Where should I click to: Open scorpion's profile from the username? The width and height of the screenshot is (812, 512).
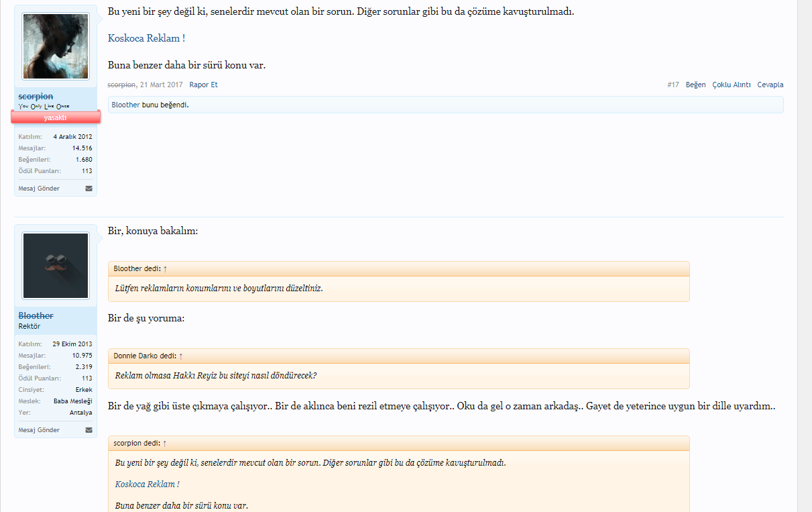coord(36,97)
